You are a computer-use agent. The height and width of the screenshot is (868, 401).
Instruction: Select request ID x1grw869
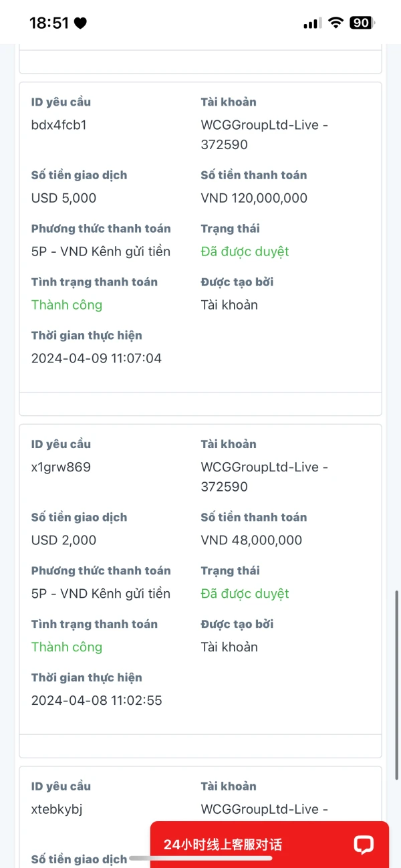pos(61,467)
